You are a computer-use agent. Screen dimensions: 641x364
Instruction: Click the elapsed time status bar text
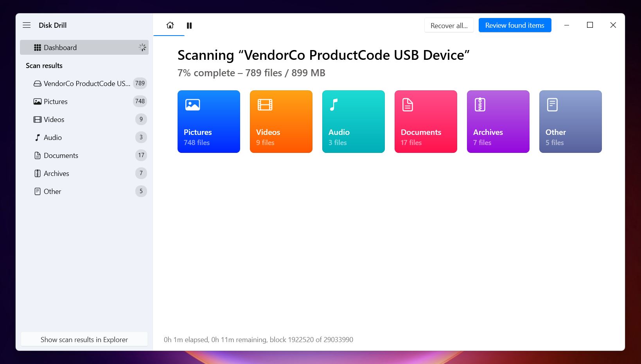click(259, 340)
